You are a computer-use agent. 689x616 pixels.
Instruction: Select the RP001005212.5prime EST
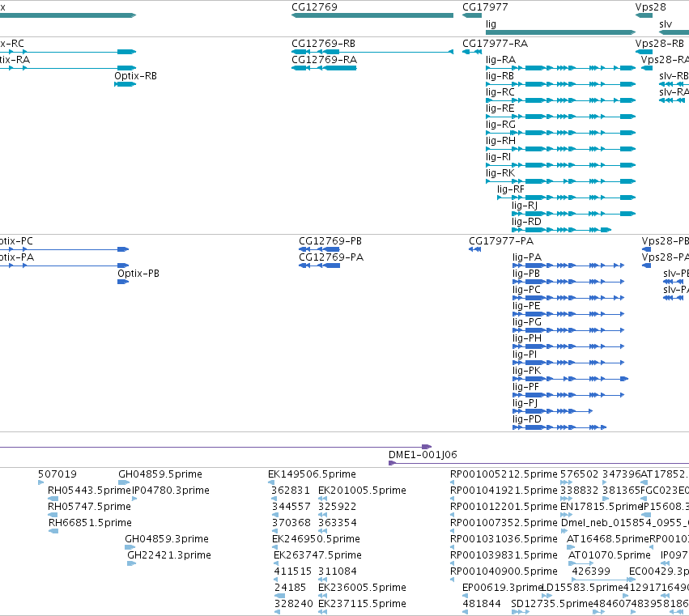click(x=504, y=474)
